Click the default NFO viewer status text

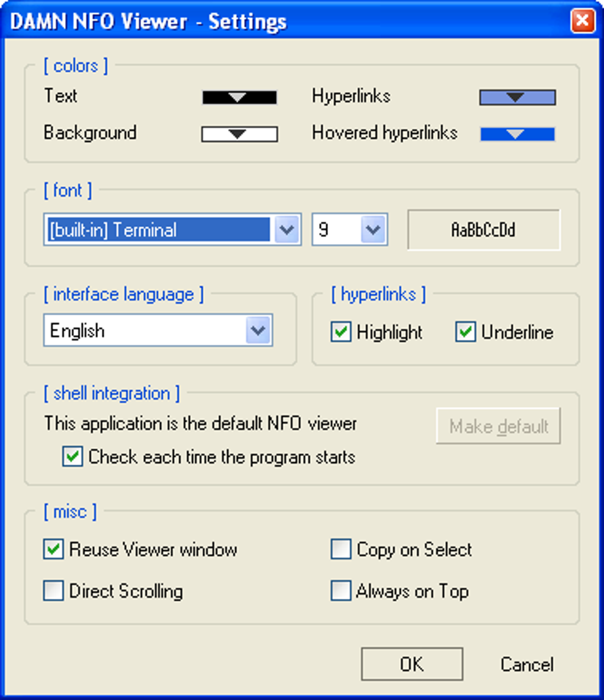point(200,423)
